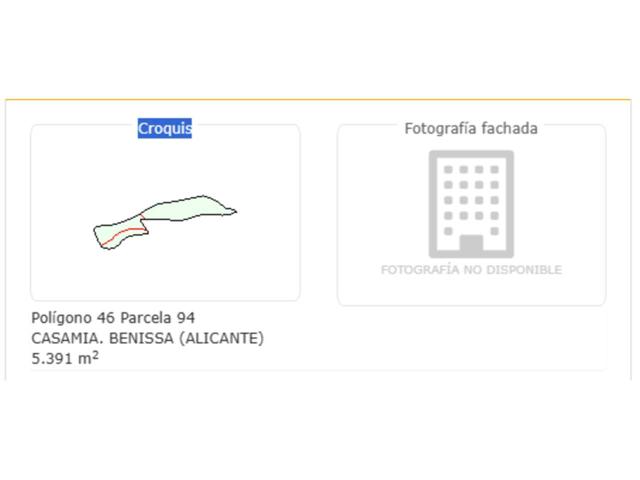The image size is (640, 480).
Task: Select the Fotografía fachada heading
Action: click(x=471, y=129)
